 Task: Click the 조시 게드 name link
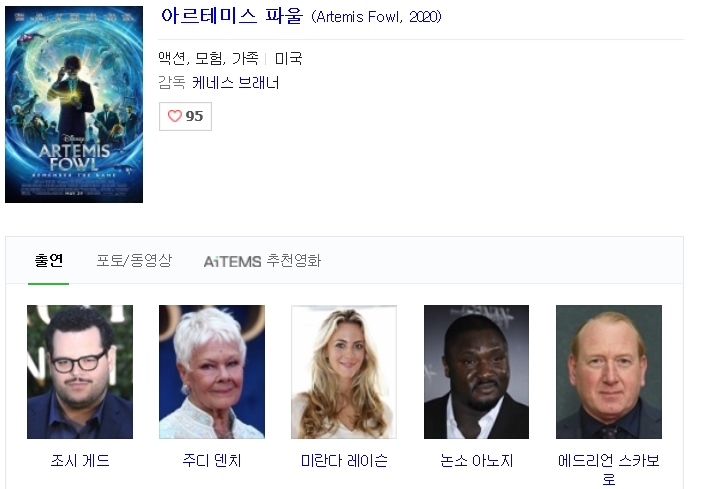pos(80,460)
